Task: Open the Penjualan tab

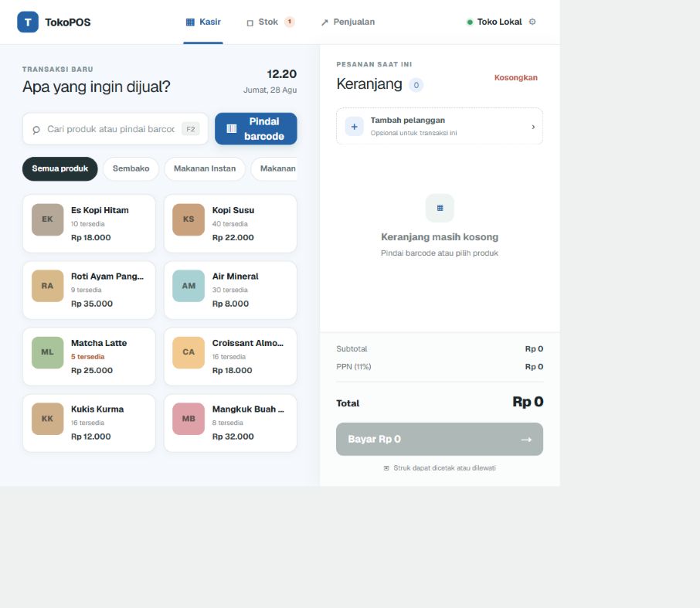Action: pos(348,22)
